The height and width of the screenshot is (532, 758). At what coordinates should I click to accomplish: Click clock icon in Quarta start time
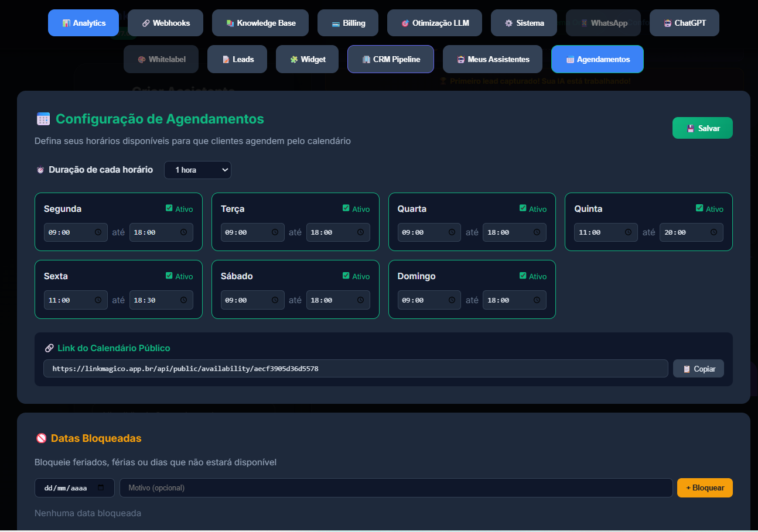(x=452, y=232)
